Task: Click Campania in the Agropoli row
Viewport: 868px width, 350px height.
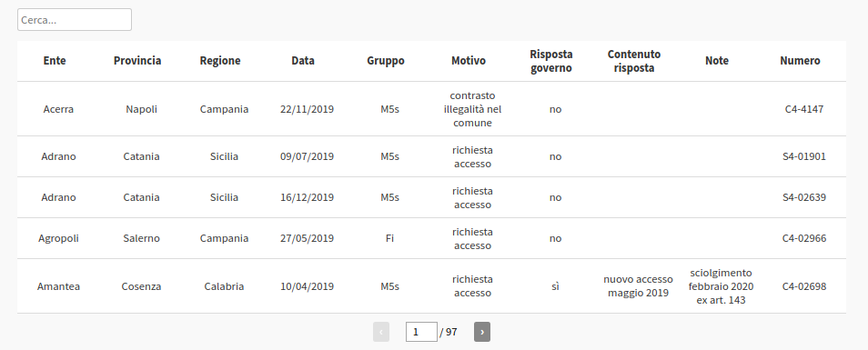Action: [224, 238]
